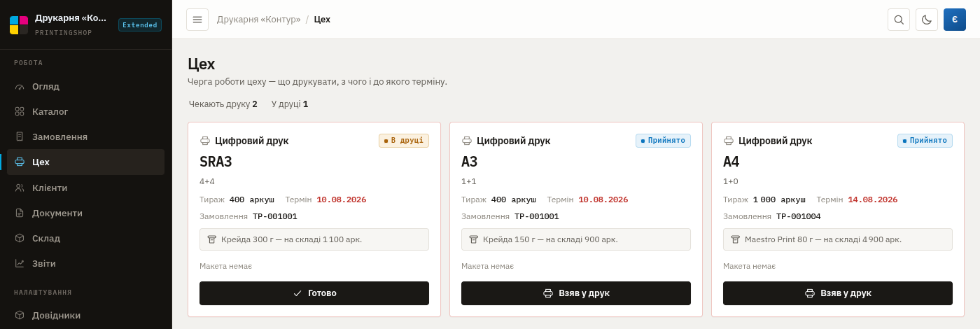Mark the SRA3 job as Готово
The height and width of the screenshot is (329, 980).
[314, 293]
